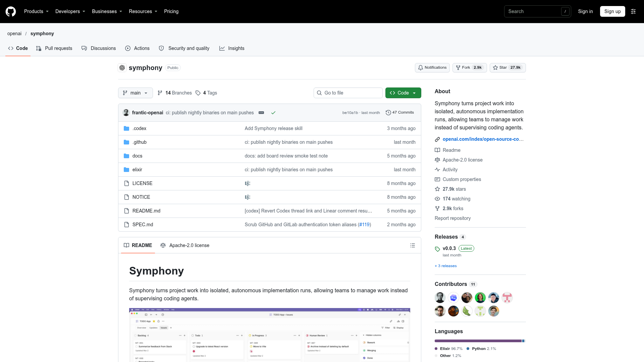This screenshot has height=362, width=644.
Task: Open the second contributor avatar with blue logo
Action: [453, 298]
